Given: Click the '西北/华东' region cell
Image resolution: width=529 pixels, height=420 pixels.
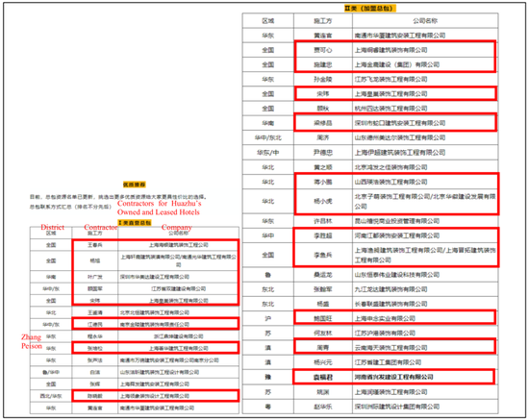Looking at the screenshot, I should (51, 396).
